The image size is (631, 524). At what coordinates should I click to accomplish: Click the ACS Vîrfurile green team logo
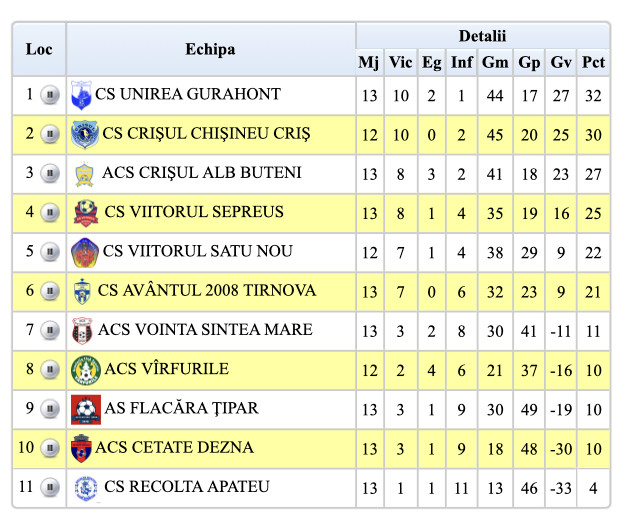pyautogui.click(x=85, y=370)
